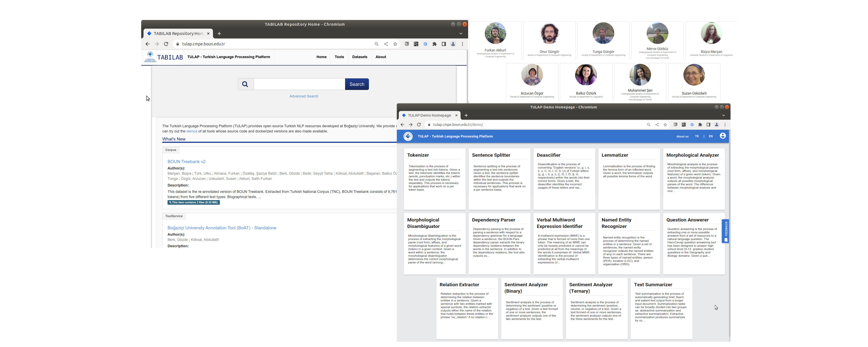Viewport: 868px width, 347px height.
Task: Switch the demo language to TR
Action: 696,136
